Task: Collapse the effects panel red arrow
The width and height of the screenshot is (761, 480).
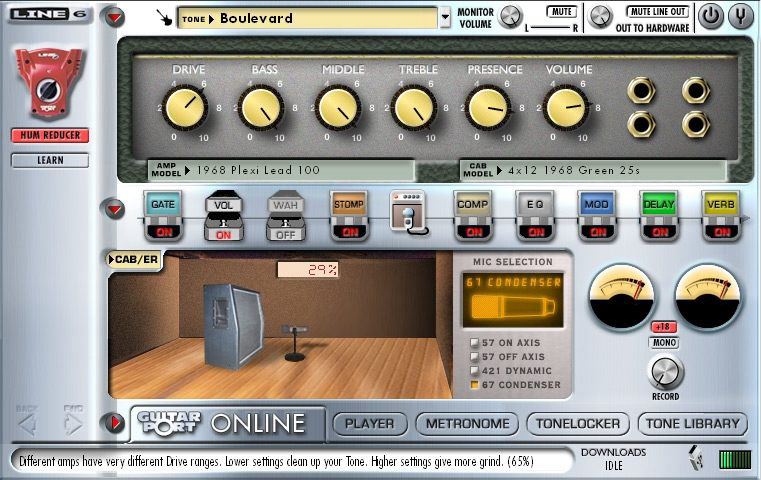Action: pos(114,209)
